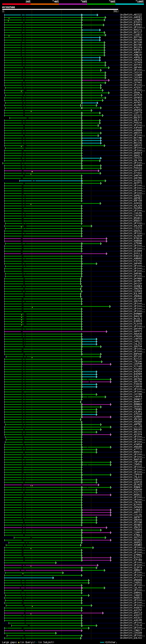Click UniRef100_P49206 hit name
The width and height of the screenshot is (146, 644).
(131, 123)
